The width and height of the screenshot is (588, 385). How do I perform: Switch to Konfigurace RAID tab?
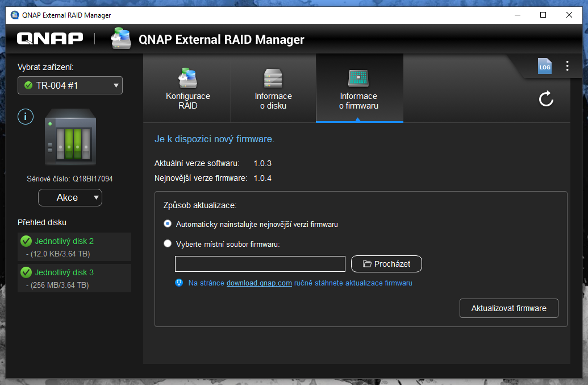point(187,89)
